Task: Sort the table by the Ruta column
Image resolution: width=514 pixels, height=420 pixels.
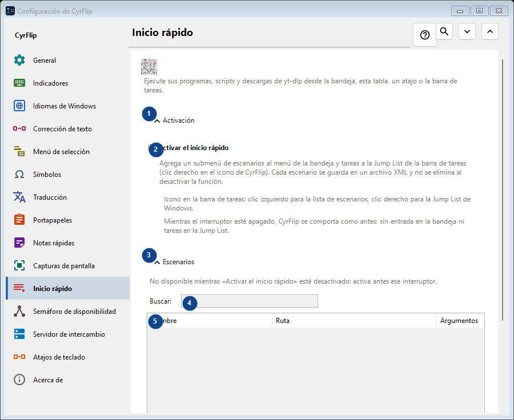Action: [354, 321]
